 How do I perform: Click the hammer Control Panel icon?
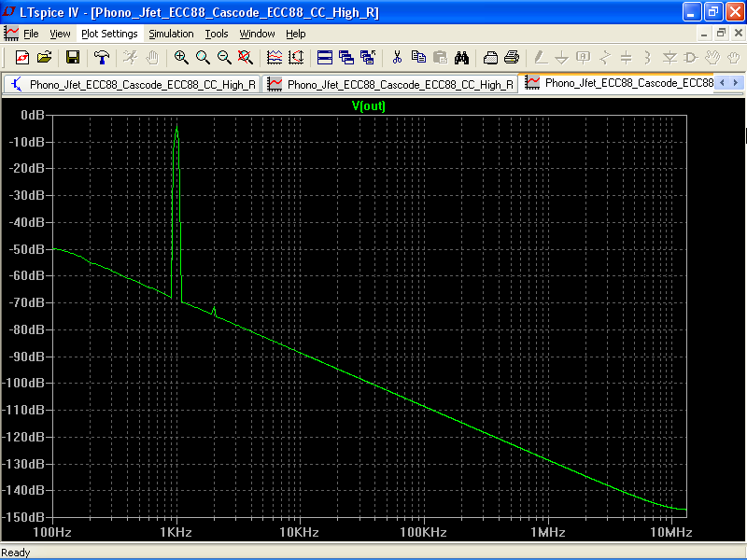[102, 58]
